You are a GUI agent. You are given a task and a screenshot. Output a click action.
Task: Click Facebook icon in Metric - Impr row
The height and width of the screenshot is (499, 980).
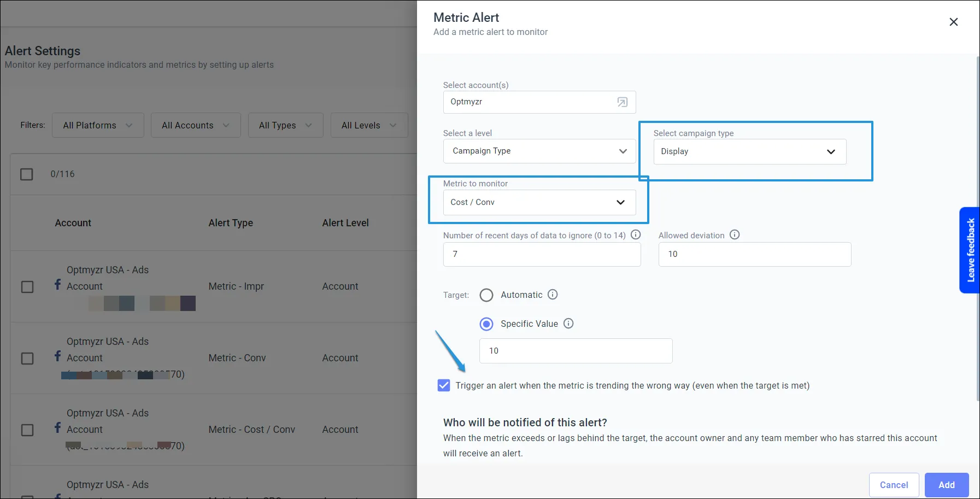[57, 284]
